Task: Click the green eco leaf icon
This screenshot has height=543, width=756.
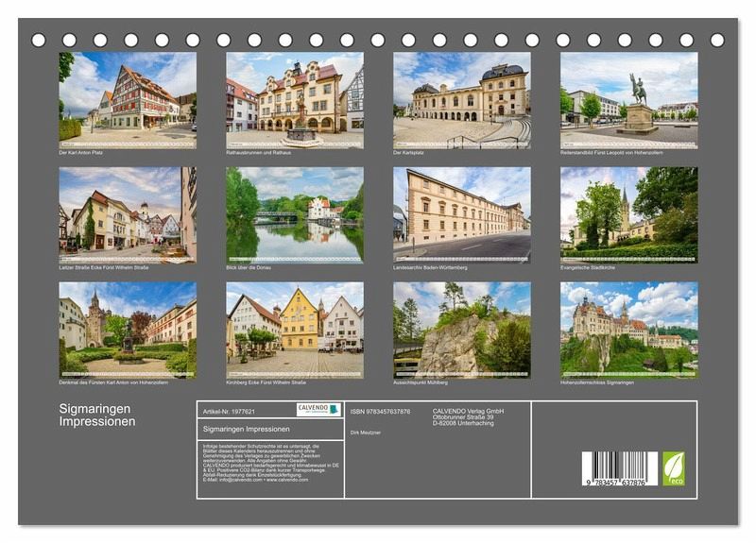Action: [673, 467]
